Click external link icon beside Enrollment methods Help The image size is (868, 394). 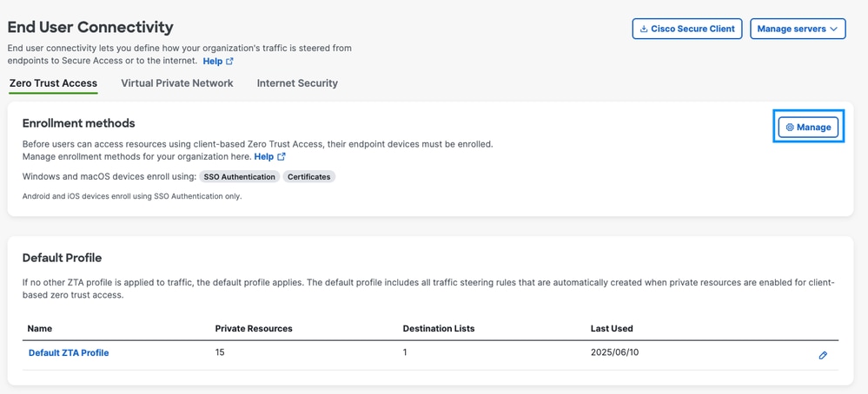click(282, 157)
